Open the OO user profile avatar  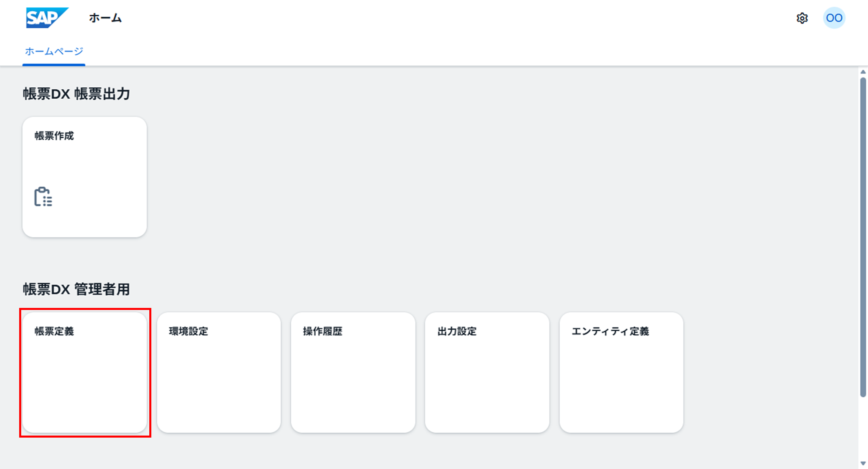(834, 18)
